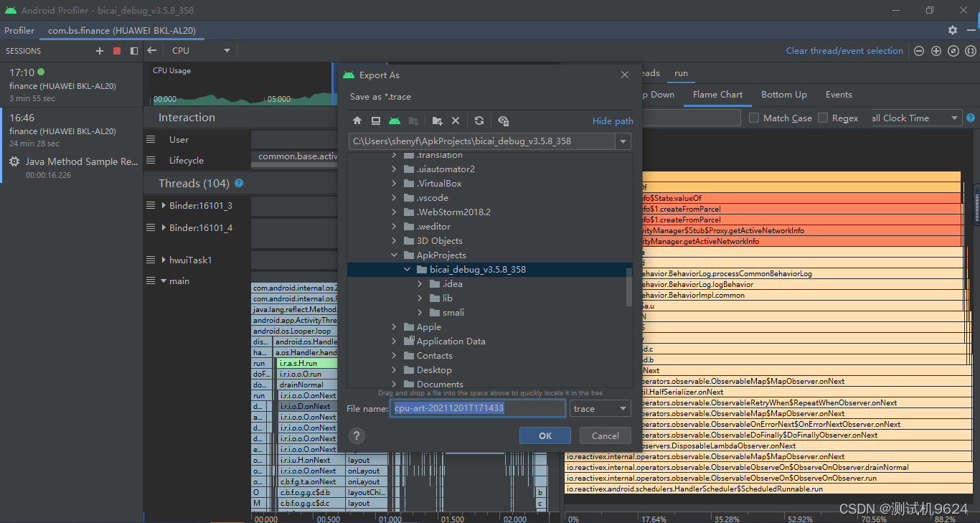Click the drag handle for Lifecycle interaction row
The height and width of the screenshot is (523, 980).
[x=151, y=160]
